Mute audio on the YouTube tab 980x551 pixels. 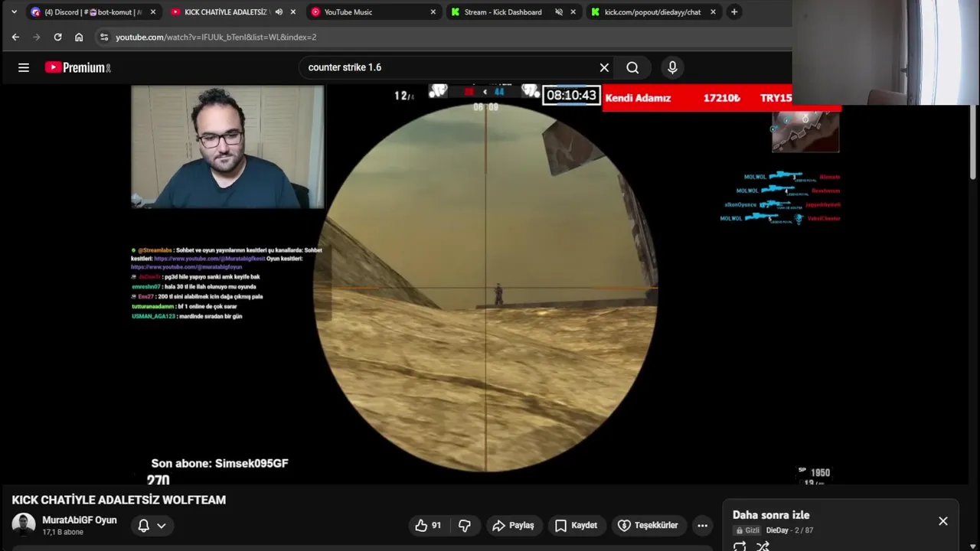[279, 12]
